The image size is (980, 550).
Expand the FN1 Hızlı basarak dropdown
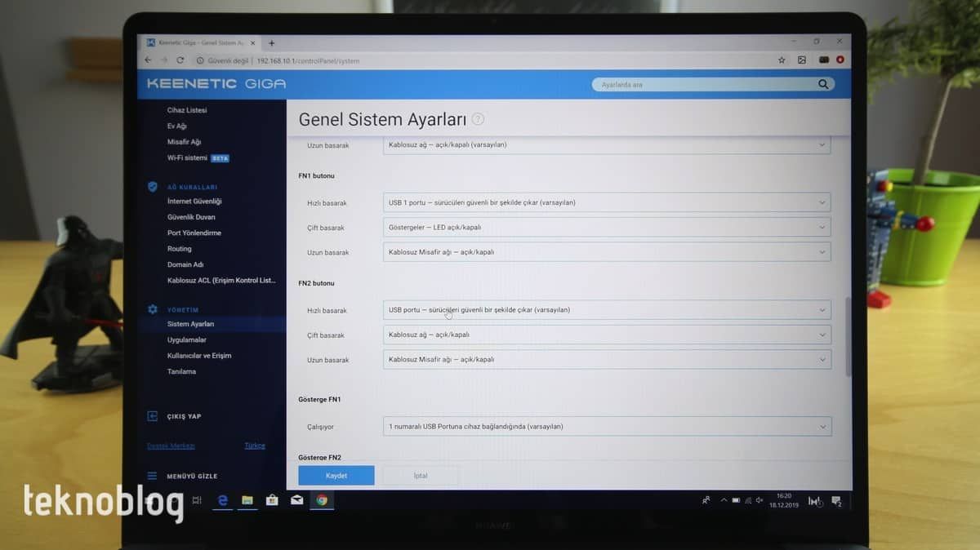point(606,202)
